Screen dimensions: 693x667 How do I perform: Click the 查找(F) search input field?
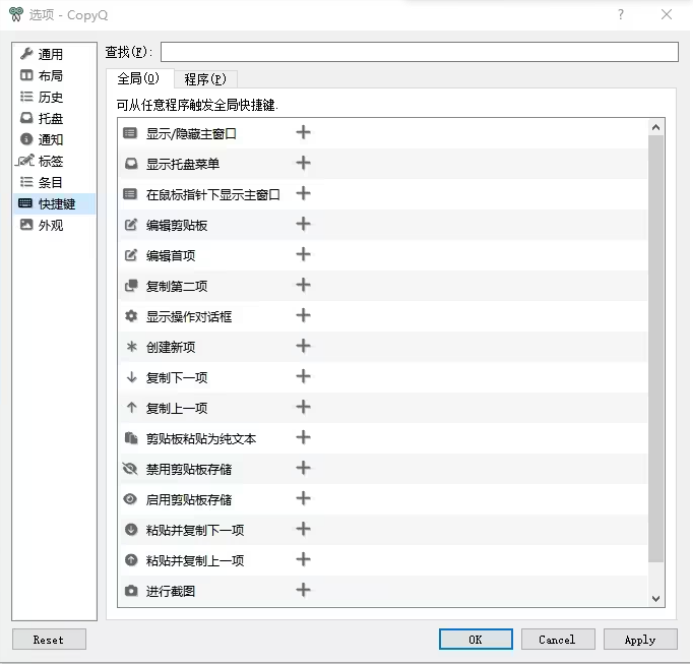pos(419,52)
